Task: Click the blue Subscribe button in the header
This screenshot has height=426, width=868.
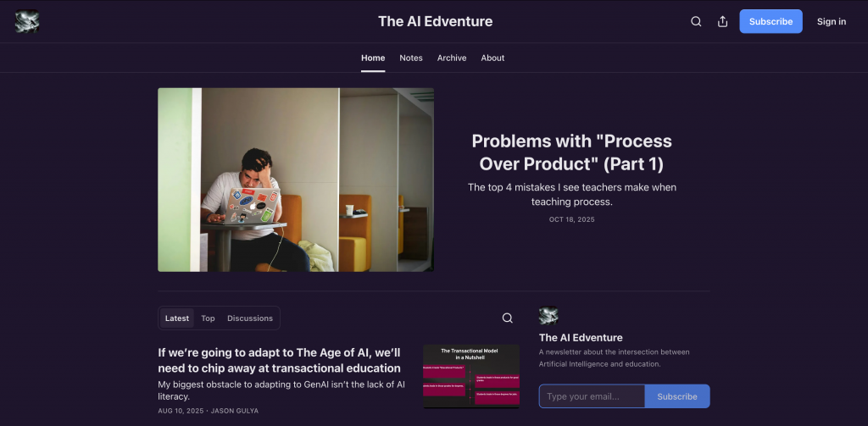Action: [771, 21]
